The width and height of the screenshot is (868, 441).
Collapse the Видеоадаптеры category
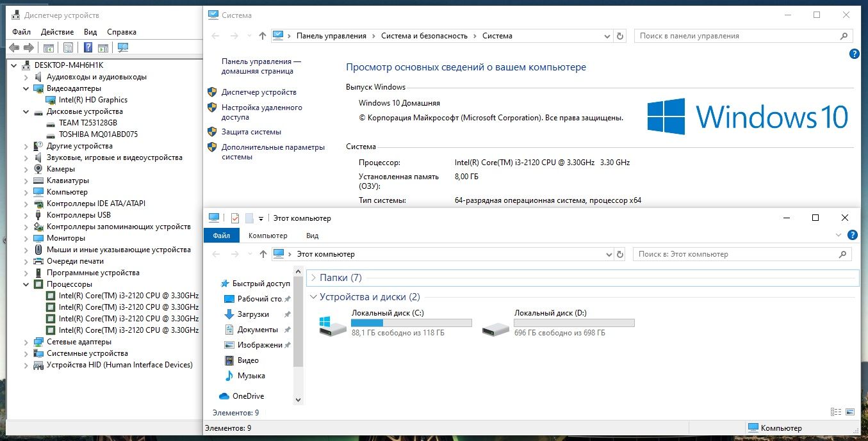pyautogui.click(x=26, y=88)
